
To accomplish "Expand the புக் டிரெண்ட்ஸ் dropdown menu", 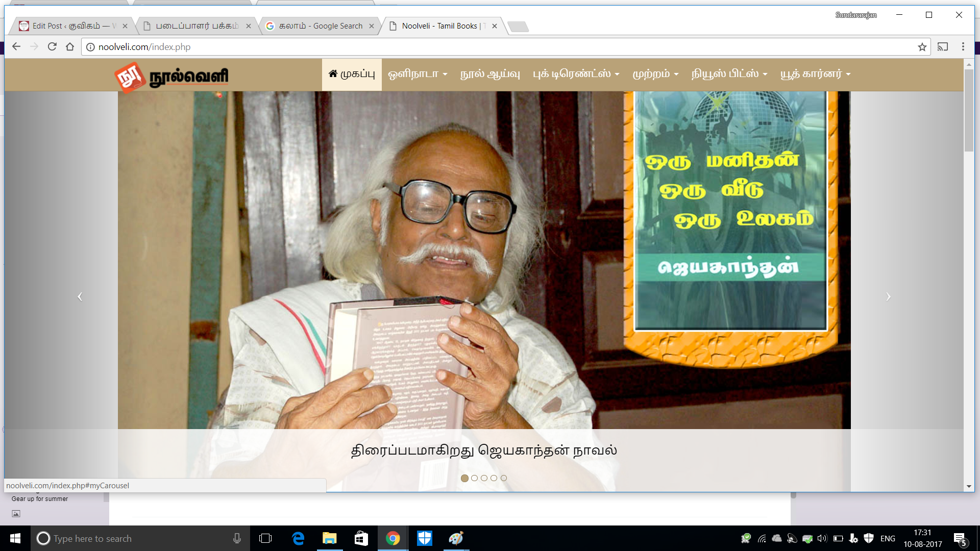I will coord(576,74).
